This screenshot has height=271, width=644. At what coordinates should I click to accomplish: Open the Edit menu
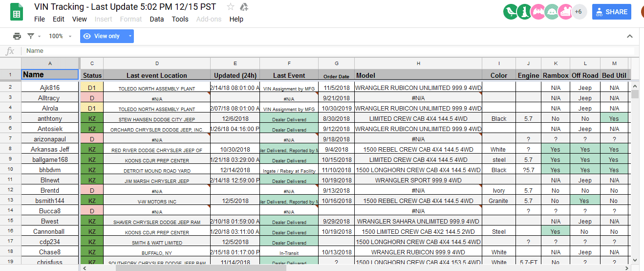point(59,19)
